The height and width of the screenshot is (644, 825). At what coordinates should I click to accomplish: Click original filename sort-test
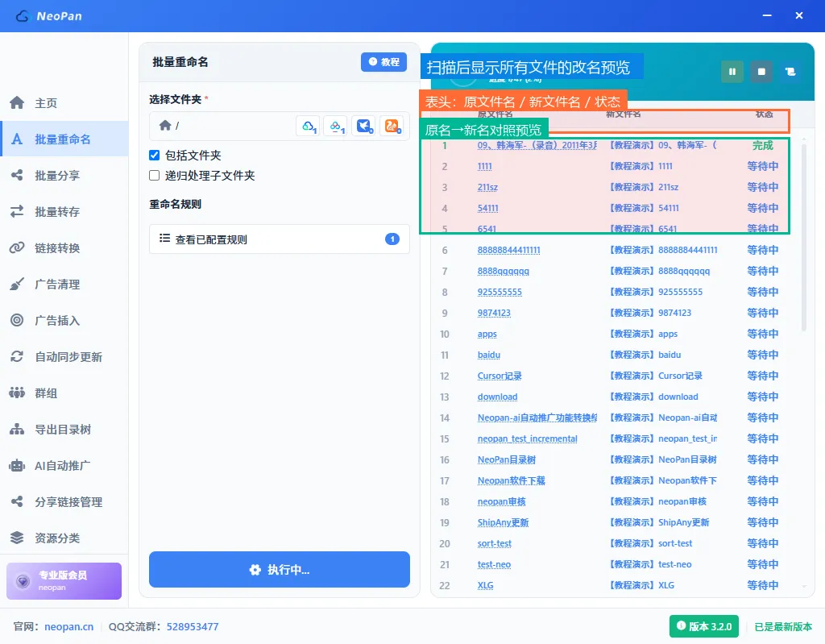pos(495,543)
